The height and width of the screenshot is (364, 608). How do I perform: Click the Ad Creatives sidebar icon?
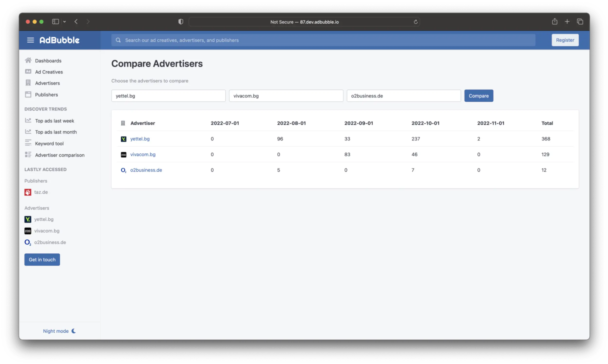click(x=28, y=72)
